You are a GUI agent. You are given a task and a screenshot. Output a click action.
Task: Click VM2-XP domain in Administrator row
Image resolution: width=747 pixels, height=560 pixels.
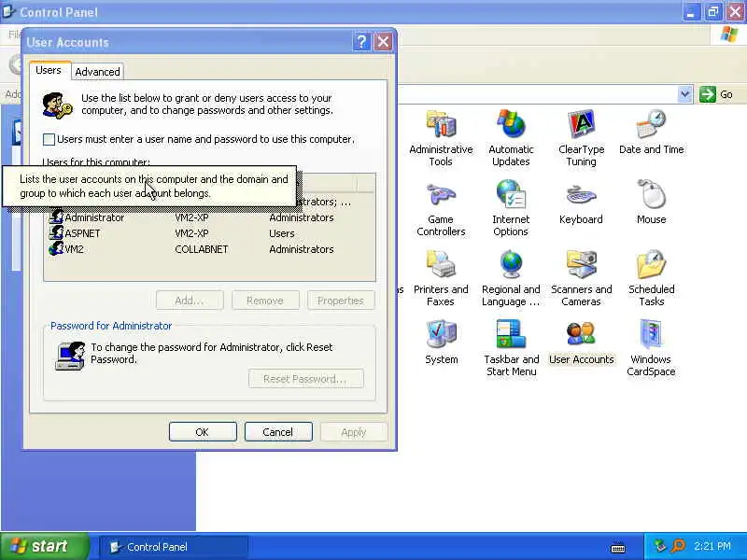click(x=191, y=217)
